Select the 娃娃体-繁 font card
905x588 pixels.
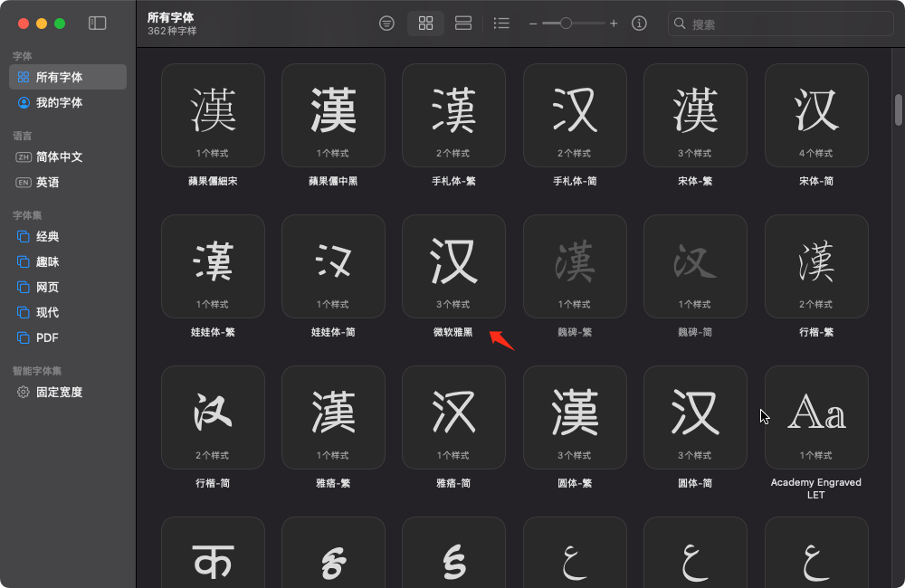click(213, 267)
